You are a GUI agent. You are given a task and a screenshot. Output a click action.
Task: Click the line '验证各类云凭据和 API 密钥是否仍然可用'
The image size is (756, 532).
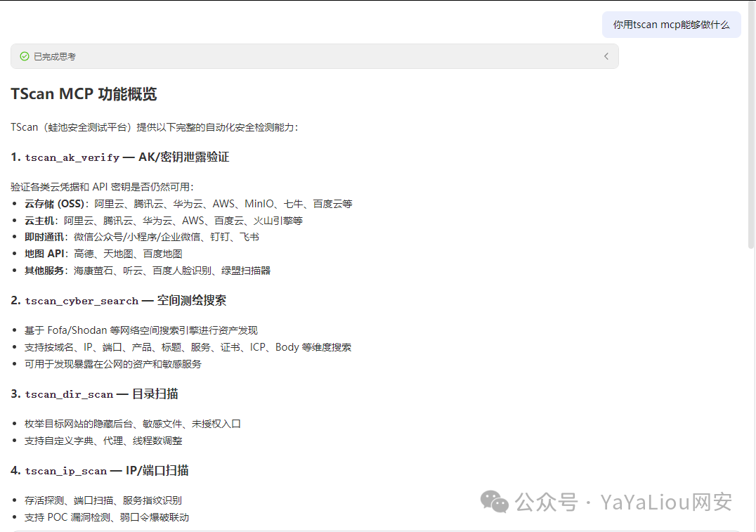pyautogui.click(x=102, y=187)
